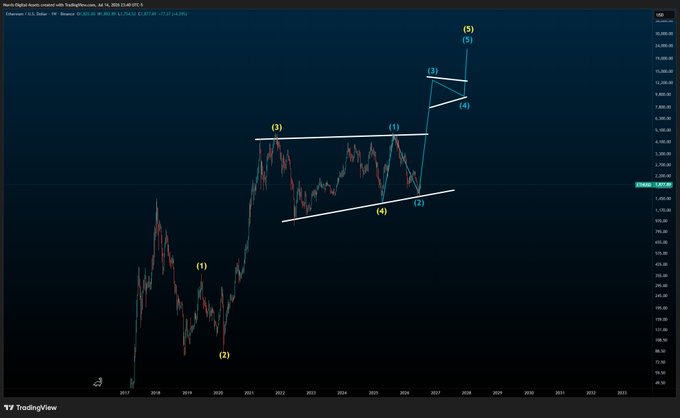Viewport: 680px width, 418px height.
Task: Select the yellow (4) wave label
Action: point(382,211)
